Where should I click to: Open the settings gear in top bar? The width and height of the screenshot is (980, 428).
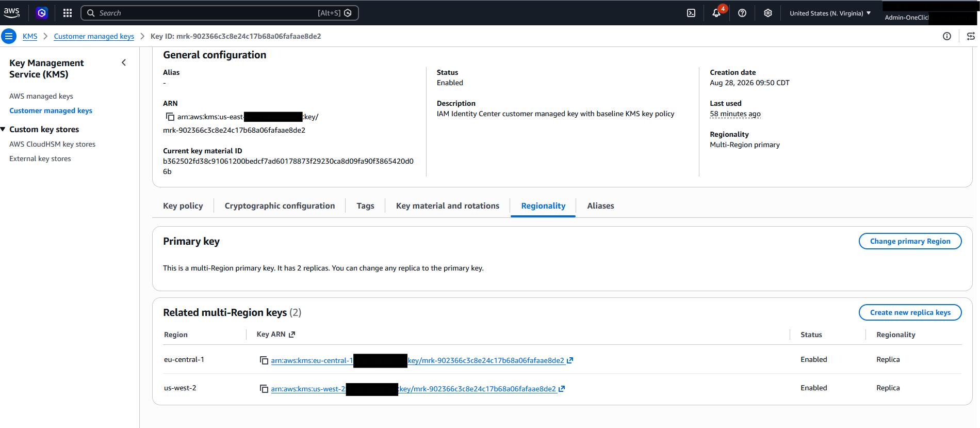(x=768, y=13)
